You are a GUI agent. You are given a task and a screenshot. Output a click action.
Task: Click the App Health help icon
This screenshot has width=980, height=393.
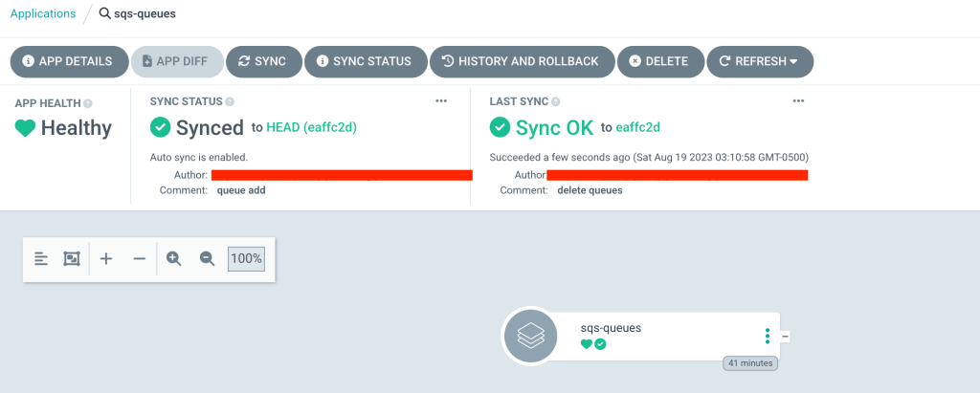click(88, 103)
